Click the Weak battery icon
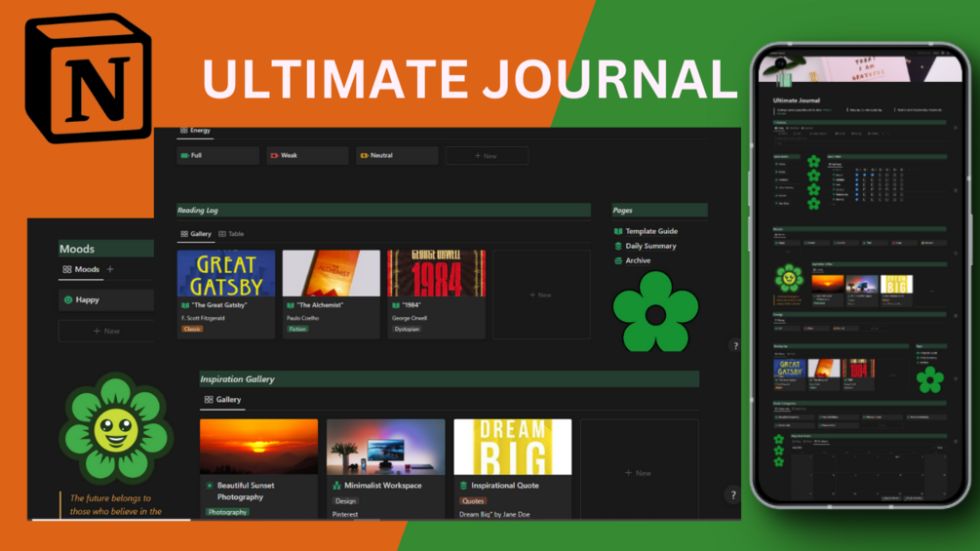The height and width of the screenshot is (551, 980). point(274,156)
